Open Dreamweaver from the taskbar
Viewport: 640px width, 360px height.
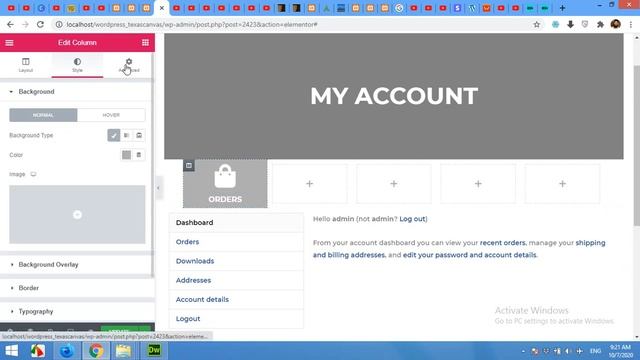154,351
